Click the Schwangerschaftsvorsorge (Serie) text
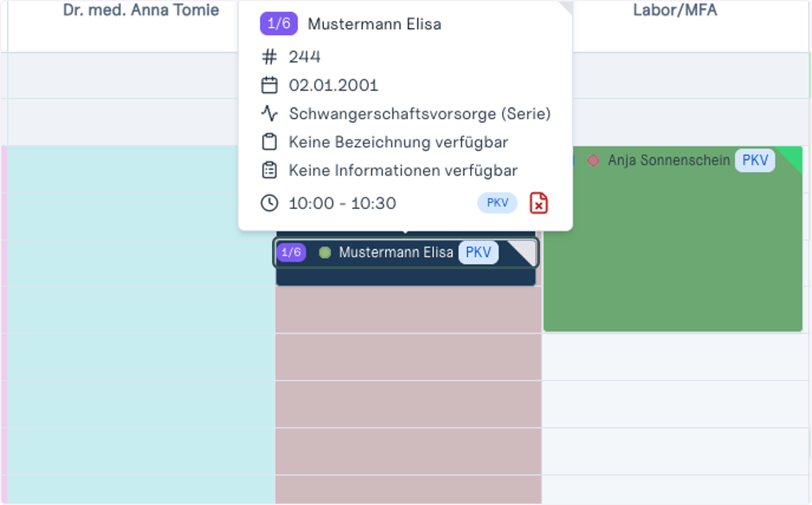The image size is (812, 505). pos(420,114)
